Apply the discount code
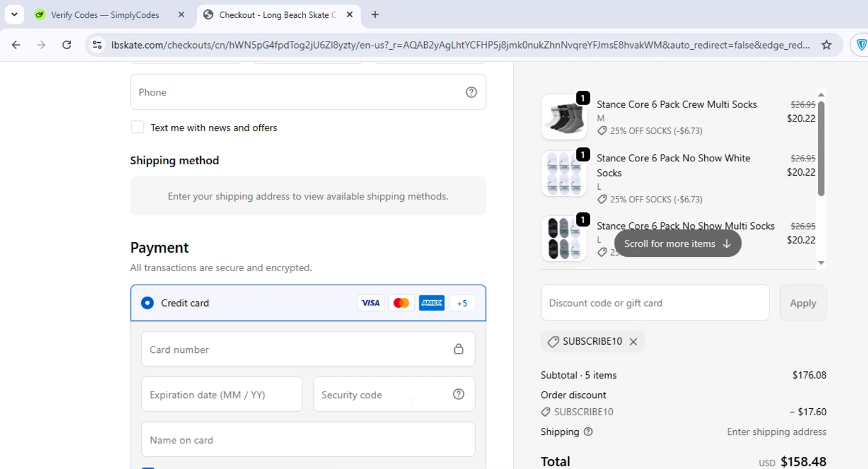The image size is (868, 469). [x=803, y=302]
